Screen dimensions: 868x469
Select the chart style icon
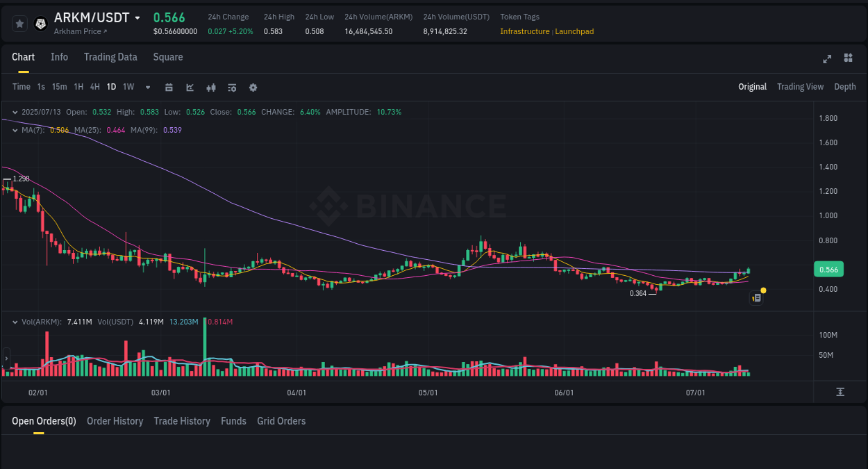point(190,88)
